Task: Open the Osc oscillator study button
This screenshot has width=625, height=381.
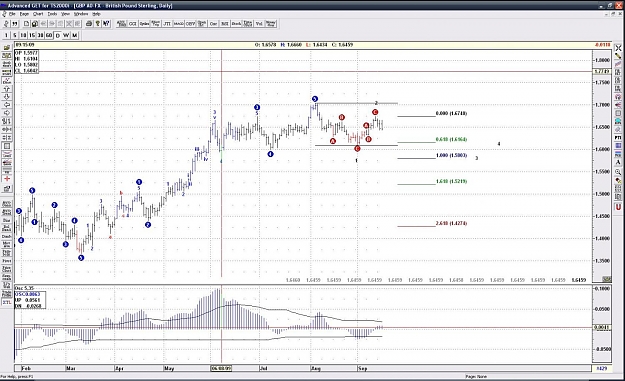Action: pyautogui.click(x=214, y=24)
